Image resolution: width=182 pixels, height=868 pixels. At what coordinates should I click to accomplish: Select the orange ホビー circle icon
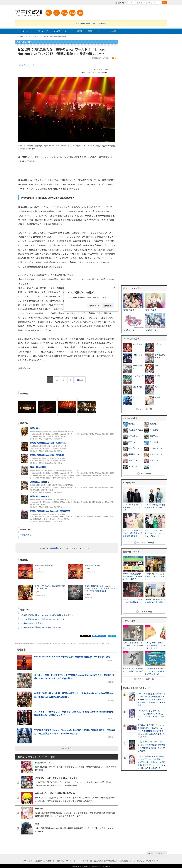pos(57,13)
